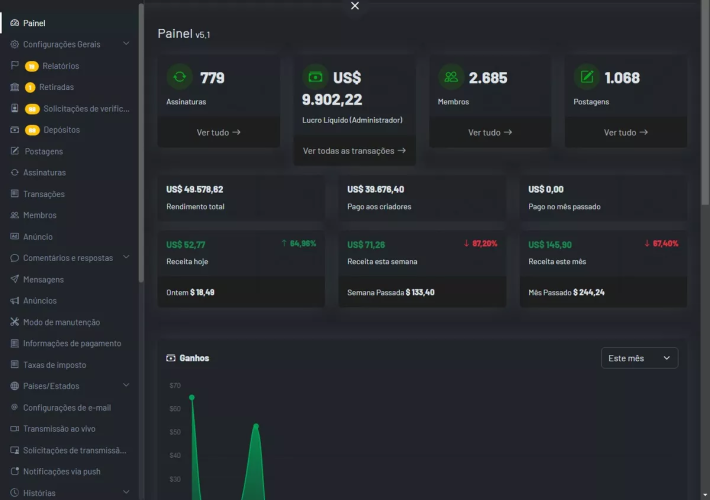The width and height of the screenshot is (710, 500).
Task: Expand Configurações Gerais submenu
Action: pyautogui.click(x=125, y=44)
